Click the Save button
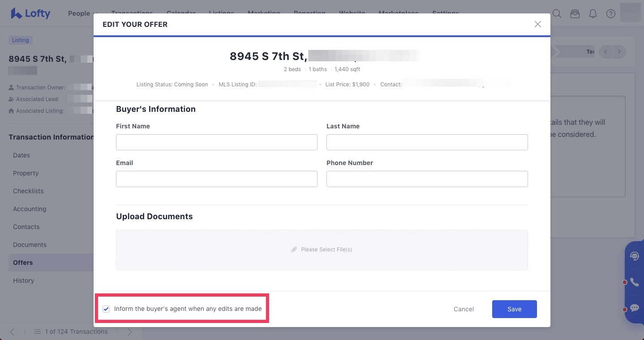The height and width of the screenshot is (340, 644). point(514,309)
